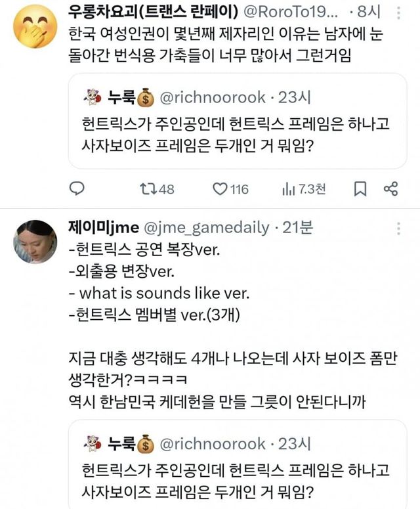420x509 pixels.
Task: Click the 제이미jme display name
Action: 103,227
